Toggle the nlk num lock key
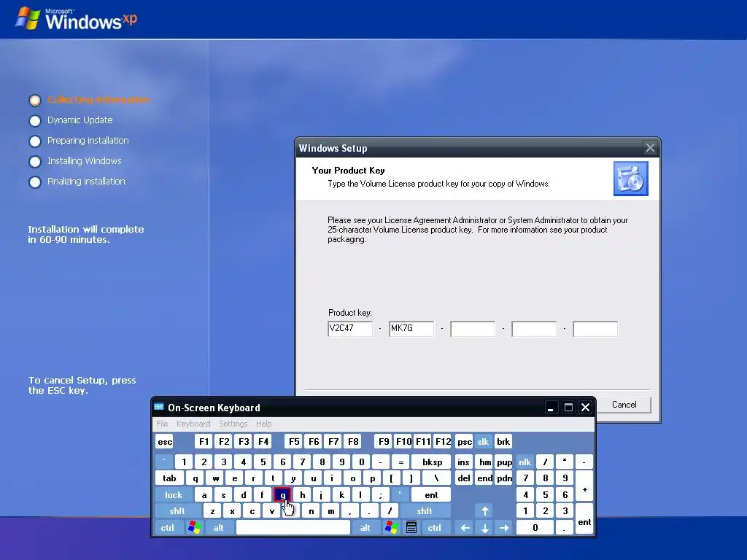This screenshot has width=747, height=560. click(x=525, y=462)
